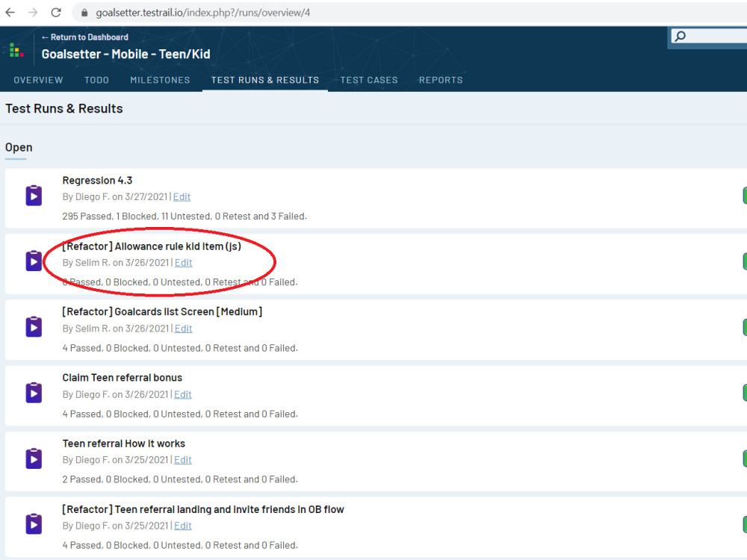Open [Refactor] Allowance rule kid item (js) run

[x=152, y=246]
